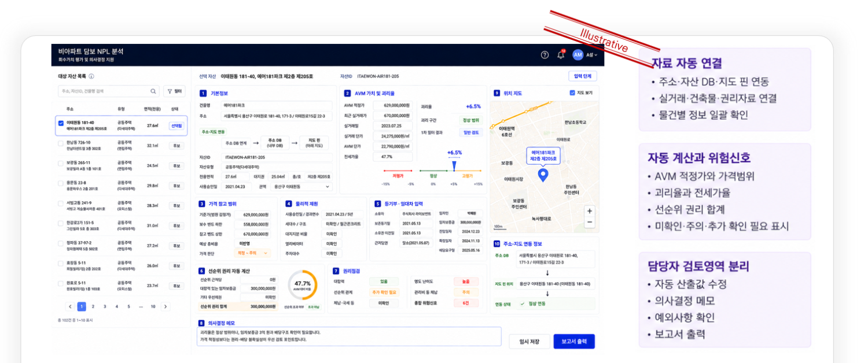The width and height of the screenshot is (868, 363).
Task: Go to next page with right chevron
Action: click(x=165, y=306)
